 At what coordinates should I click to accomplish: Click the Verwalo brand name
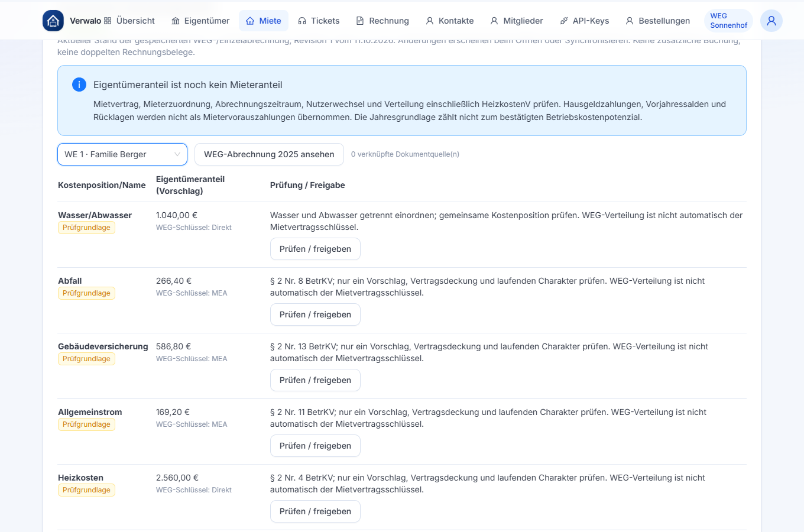[x=85, y=21]
